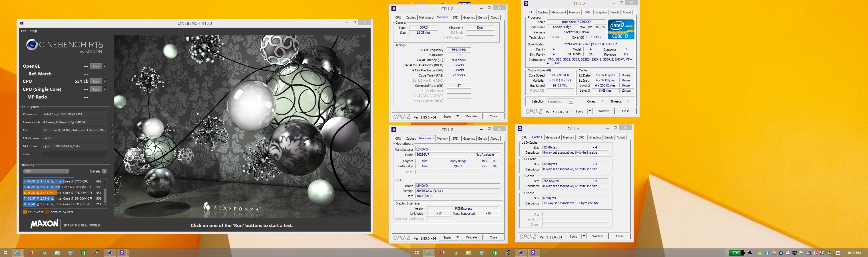Screen dimensions: 868x257
Task: Click the power plug tray icon
Action: 750,253
